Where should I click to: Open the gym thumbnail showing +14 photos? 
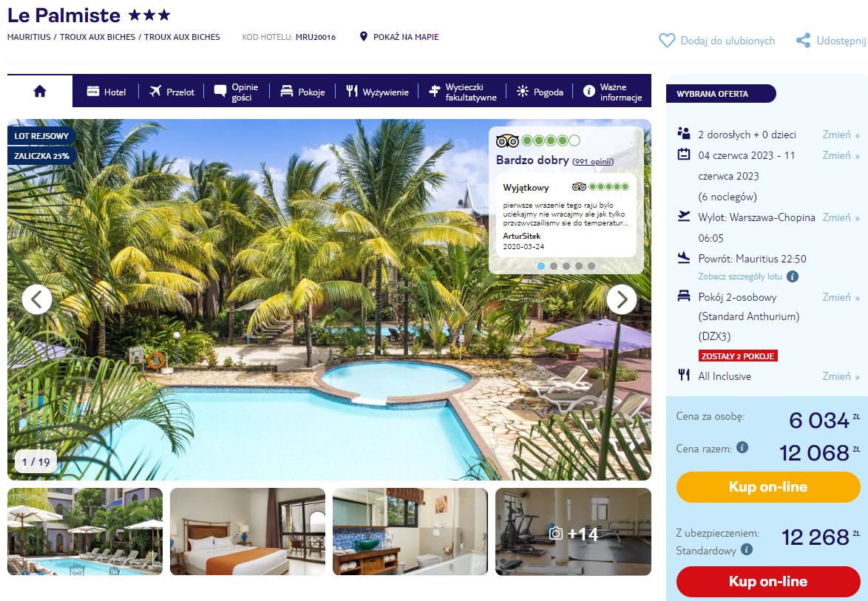573,532
